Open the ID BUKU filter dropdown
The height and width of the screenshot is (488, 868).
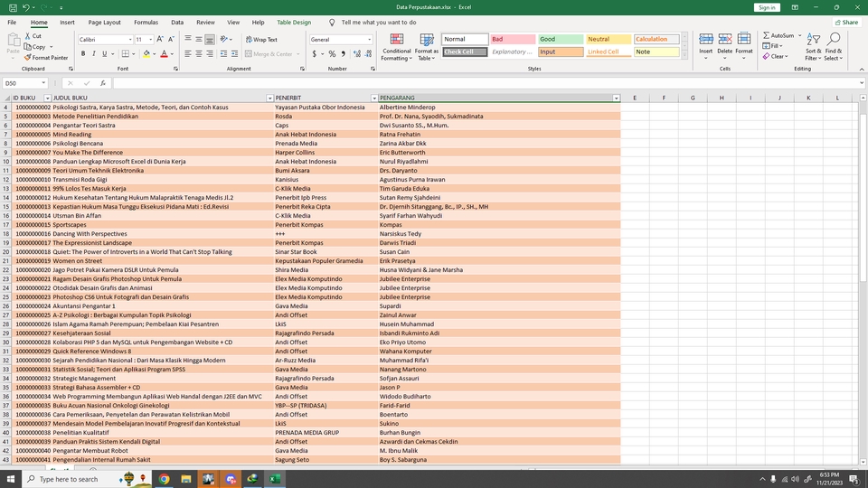click(47, 98)
